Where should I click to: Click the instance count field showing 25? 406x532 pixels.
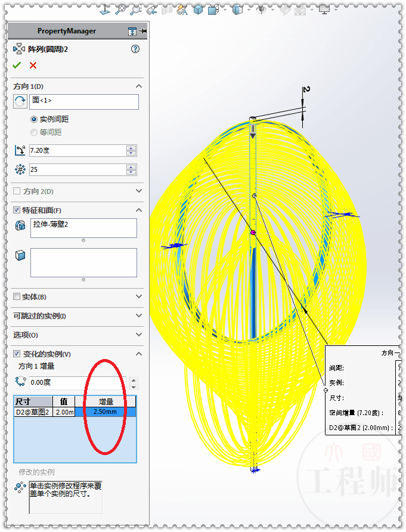78,169
